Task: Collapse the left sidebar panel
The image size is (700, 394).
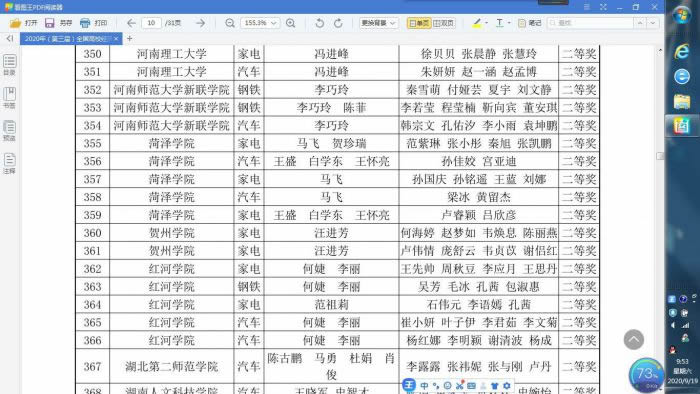Action: (x=9, y=39)
